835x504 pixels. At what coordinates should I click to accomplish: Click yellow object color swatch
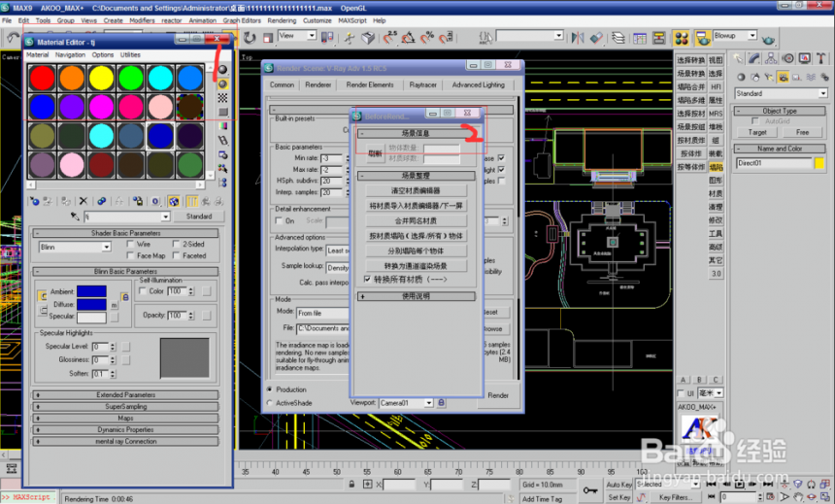click(819, 163)
